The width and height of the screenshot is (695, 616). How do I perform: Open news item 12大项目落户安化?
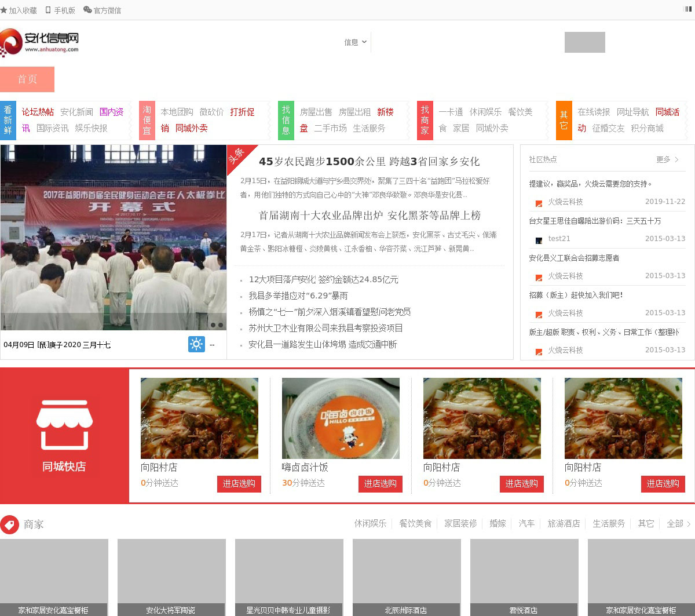(x=323, y=279)
